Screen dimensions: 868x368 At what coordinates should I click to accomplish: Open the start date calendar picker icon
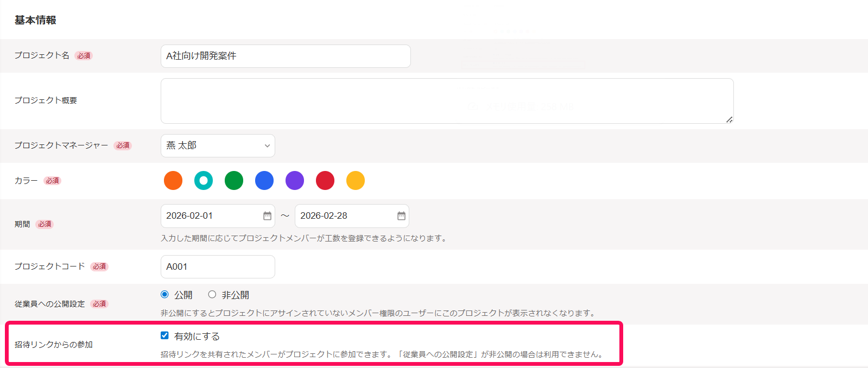click(267, 216)
